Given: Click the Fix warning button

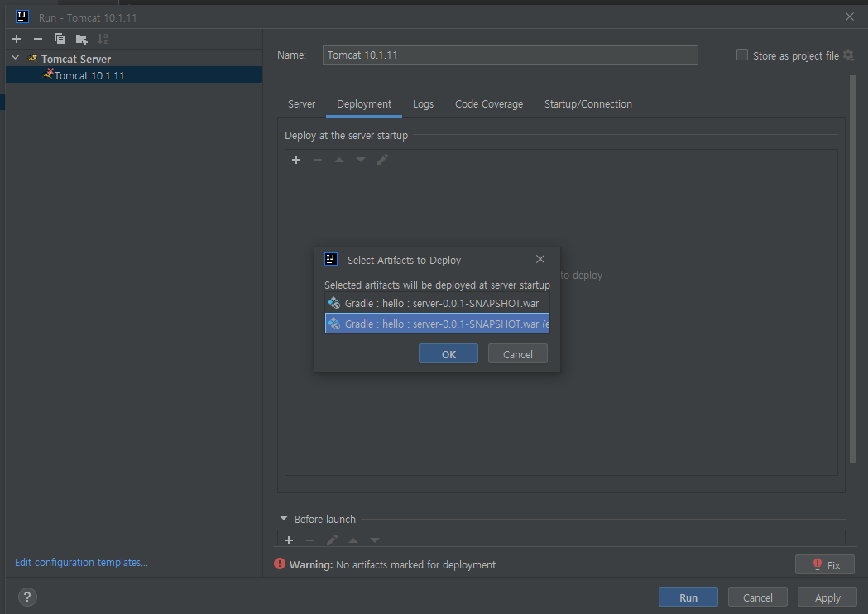Looking at the screenshot, I should [x=825, y=564].
